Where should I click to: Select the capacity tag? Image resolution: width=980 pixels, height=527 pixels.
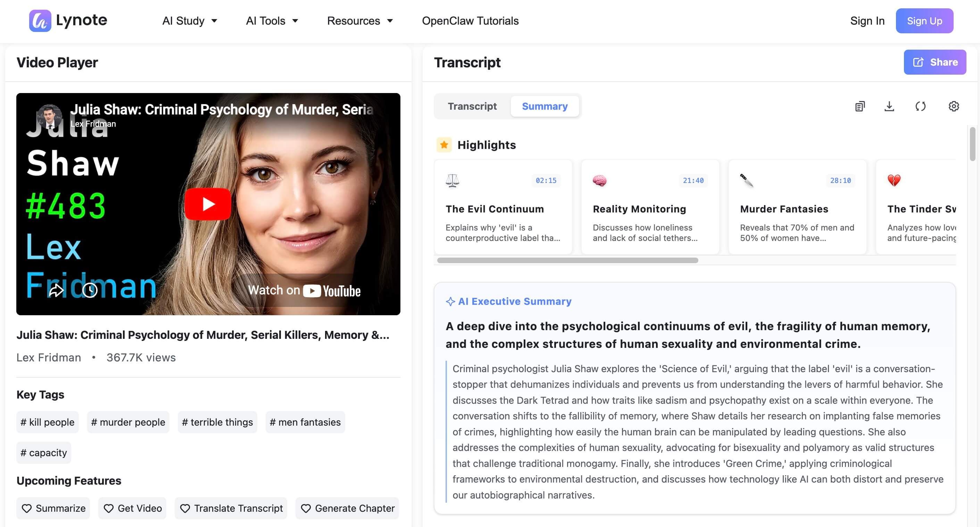point(44,452)
